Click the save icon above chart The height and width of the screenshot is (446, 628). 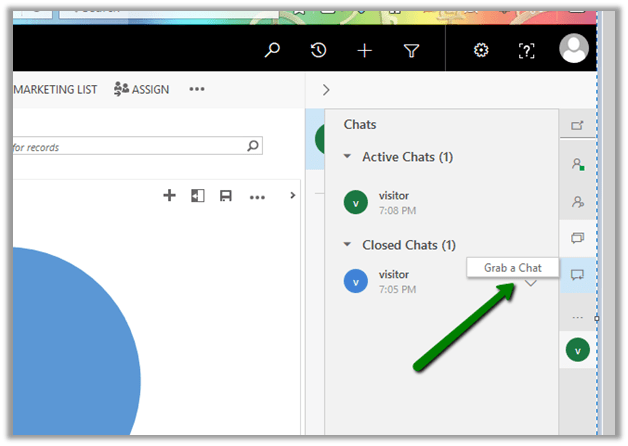pos(225,196)
